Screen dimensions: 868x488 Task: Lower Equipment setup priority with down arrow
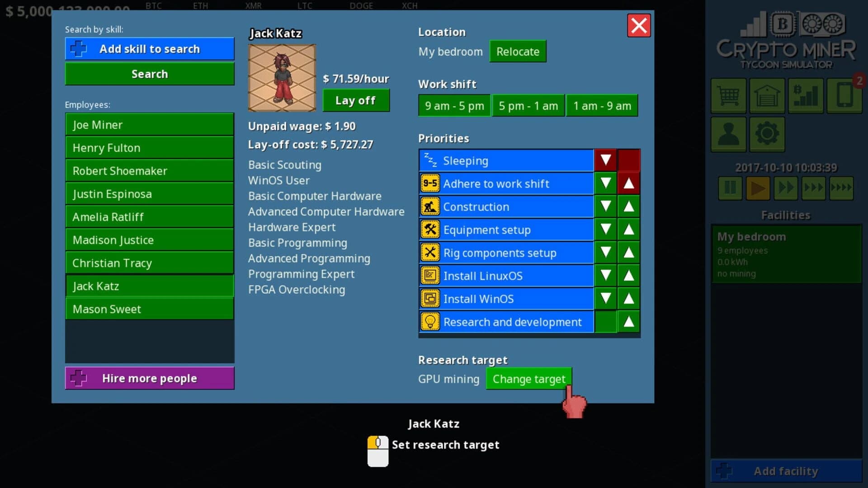tap(605, 230)
